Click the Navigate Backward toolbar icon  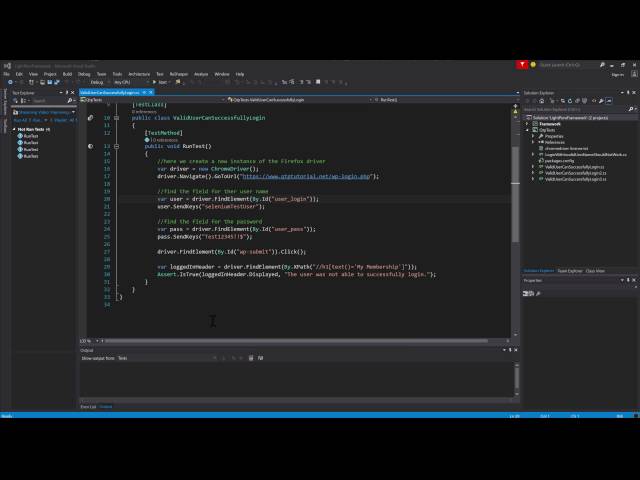pos(10,82)
